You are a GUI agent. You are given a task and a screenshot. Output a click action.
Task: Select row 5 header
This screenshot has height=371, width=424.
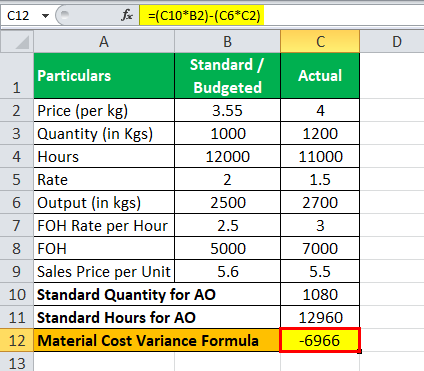click(x=17, y=179)
